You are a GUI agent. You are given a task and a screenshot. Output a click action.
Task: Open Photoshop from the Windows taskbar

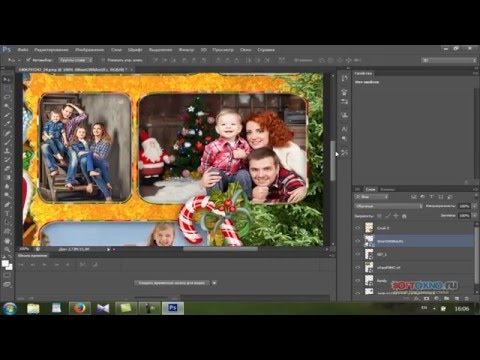pos(173,308)
